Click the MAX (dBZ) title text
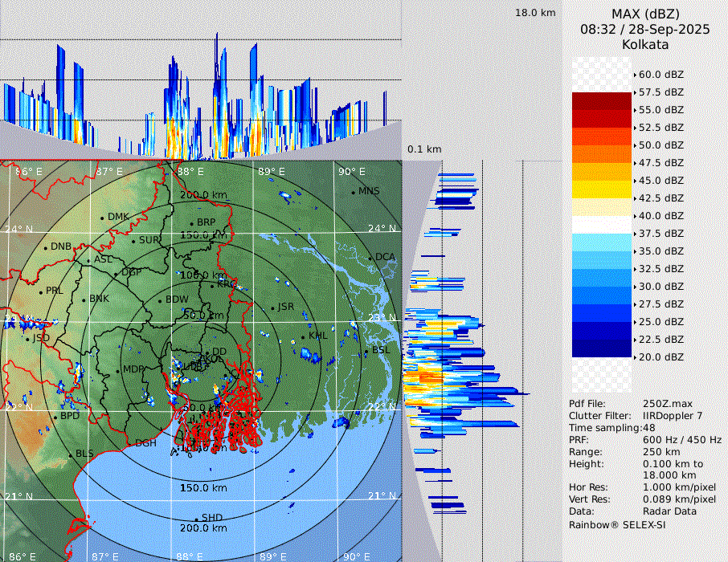 (x=645, y=14)
